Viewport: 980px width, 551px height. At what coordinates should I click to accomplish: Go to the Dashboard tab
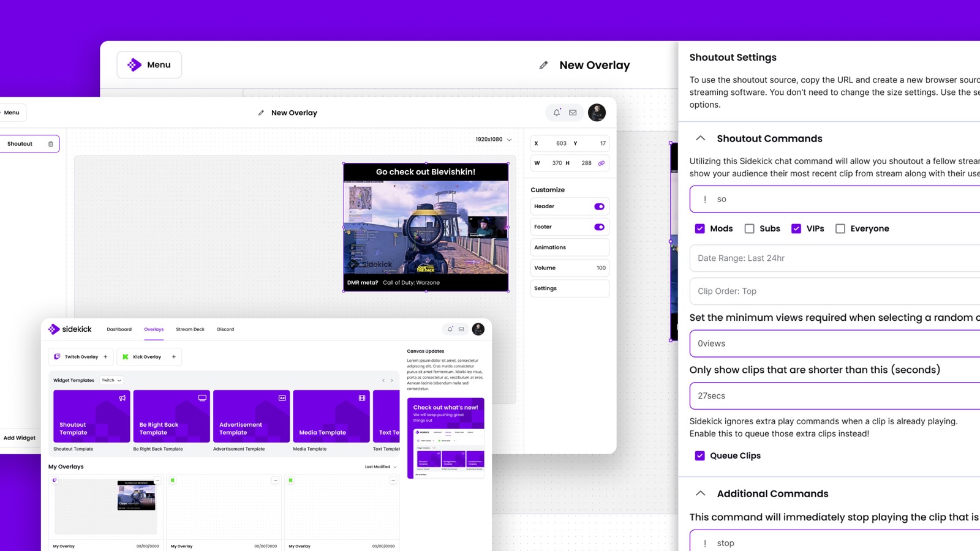point(119,329)
